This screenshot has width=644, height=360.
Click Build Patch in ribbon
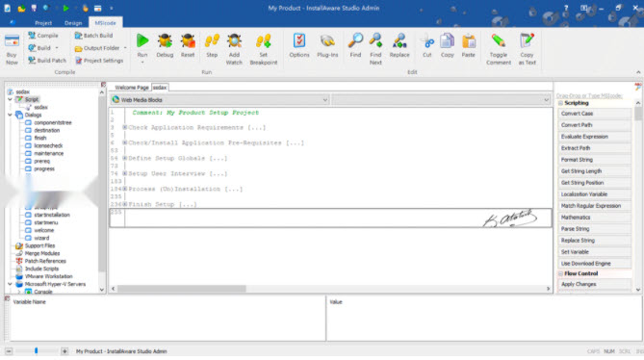tap(47, 61)
